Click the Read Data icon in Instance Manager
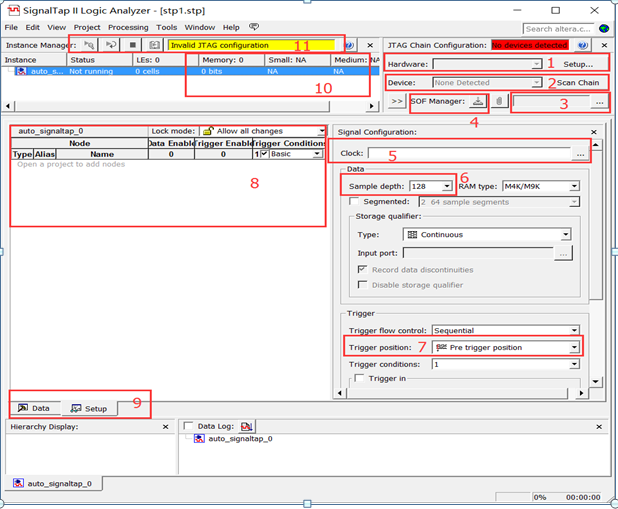618x509 pixels. 154,45
